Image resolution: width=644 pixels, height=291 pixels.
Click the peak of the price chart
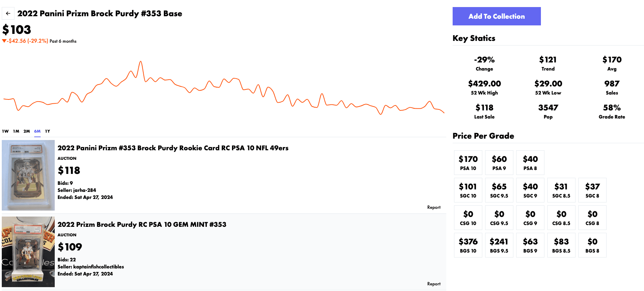(141, 62)
